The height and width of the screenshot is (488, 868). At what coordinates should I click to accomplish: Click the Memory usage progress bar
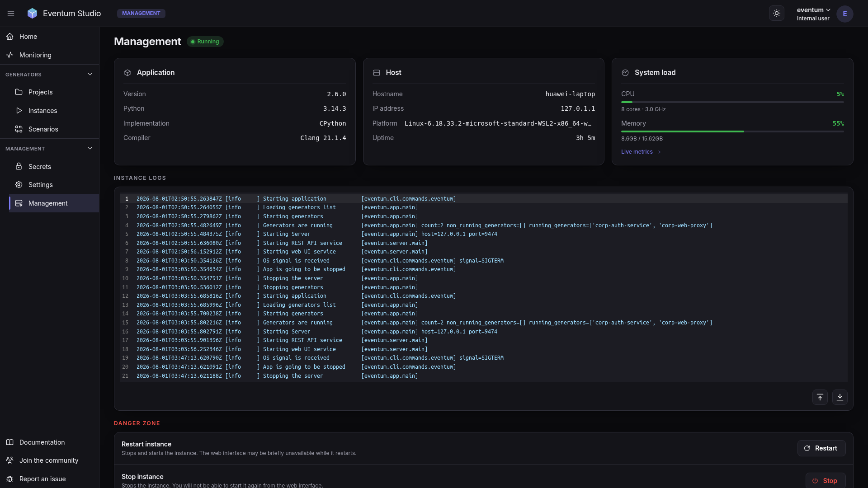pos(732,131)
